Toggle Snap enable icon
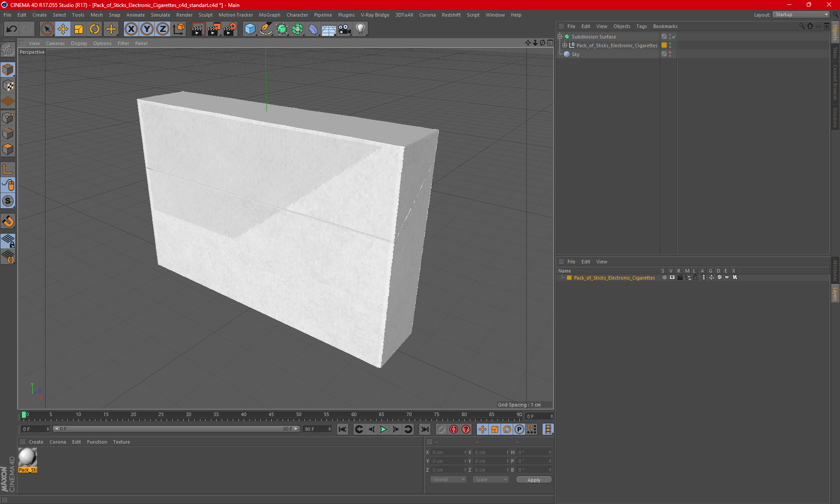Viewport: 840px width, 504px height. click(x=8, y=221)
